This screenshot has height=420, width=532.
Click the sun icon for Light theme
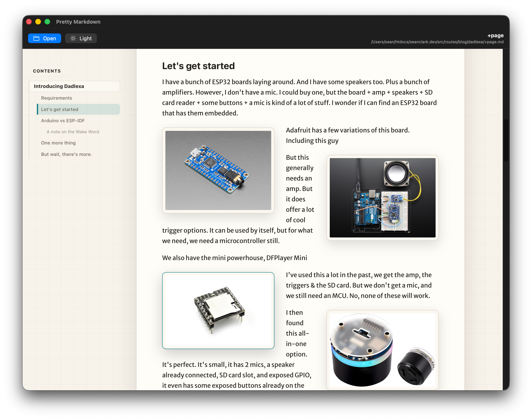point(73,38)
